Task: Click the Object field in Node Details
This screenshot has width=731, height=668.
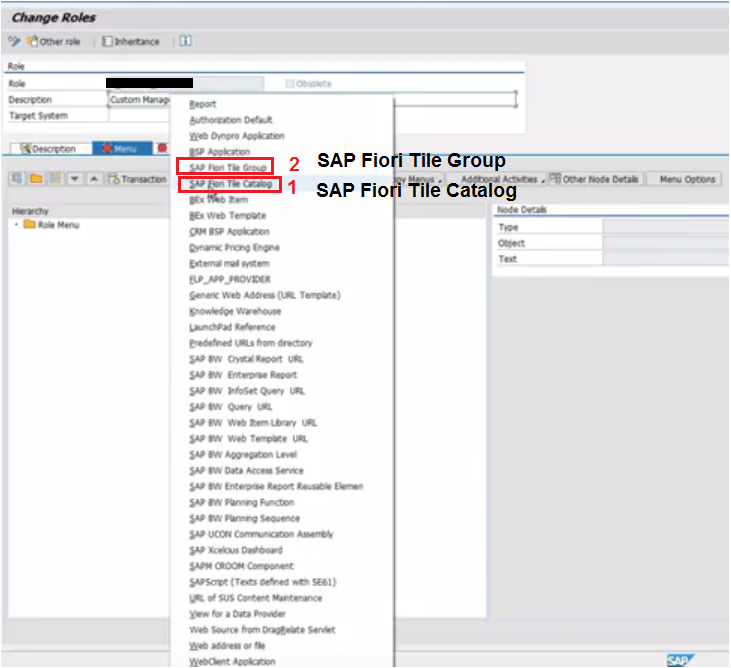Action: tap(666, 243)
